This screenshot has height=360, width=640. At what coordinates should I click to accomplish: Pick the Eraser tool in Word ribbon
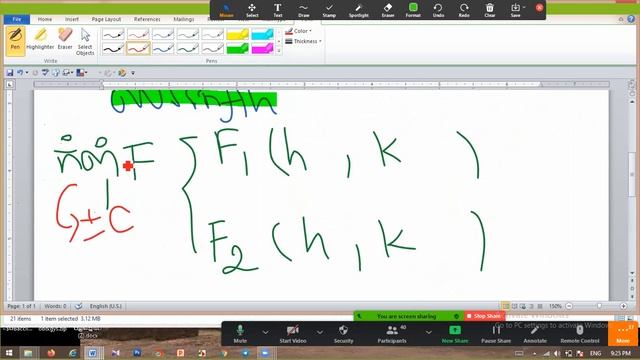tap(65, 40)
